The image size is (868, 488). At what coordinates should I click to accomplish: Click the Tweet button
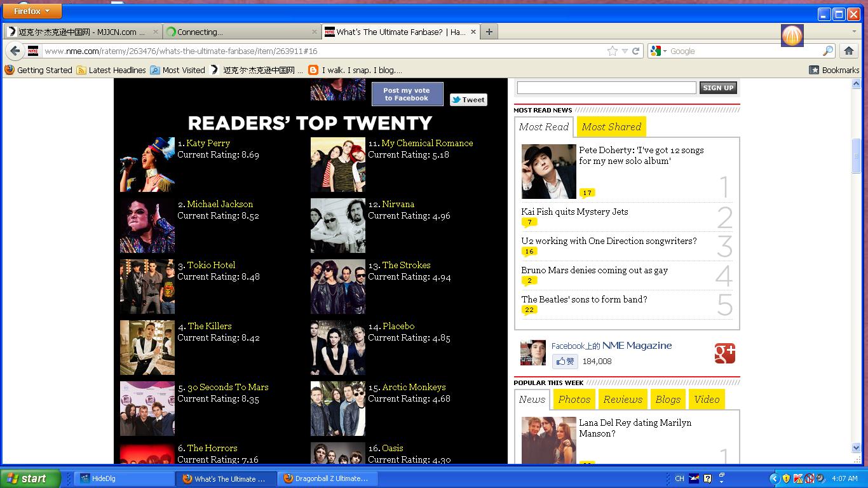[468, 100]
